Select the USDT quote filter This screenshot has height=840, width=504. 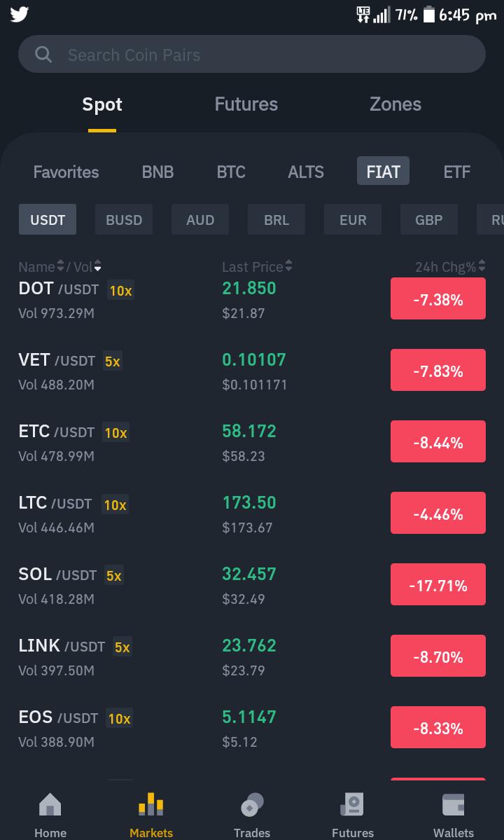(x=48, y=219)
